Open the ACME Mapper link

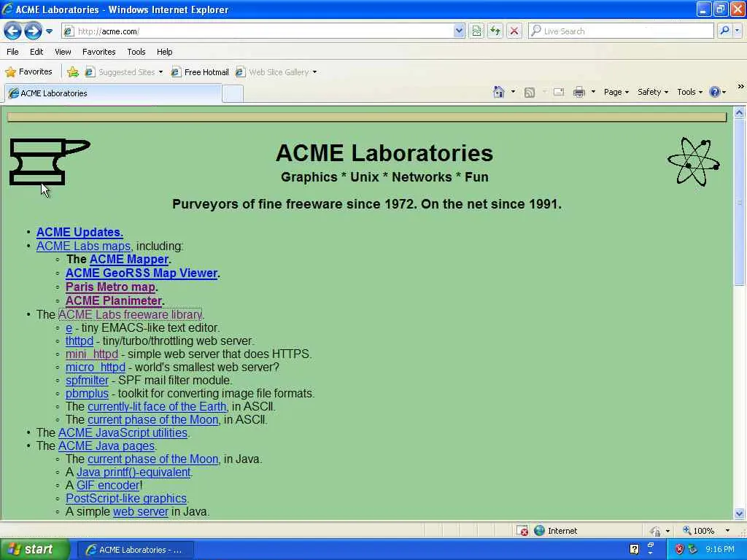(x=129, y=260)
